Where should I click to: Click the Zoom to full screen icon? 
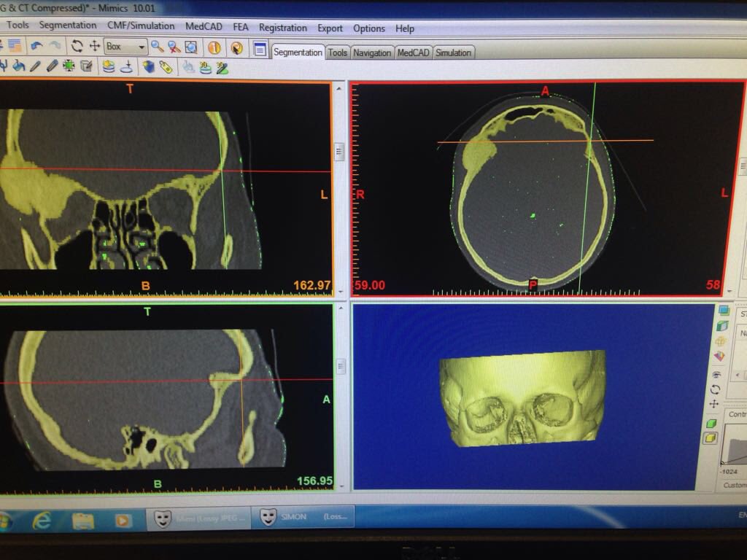pos(191,47)
